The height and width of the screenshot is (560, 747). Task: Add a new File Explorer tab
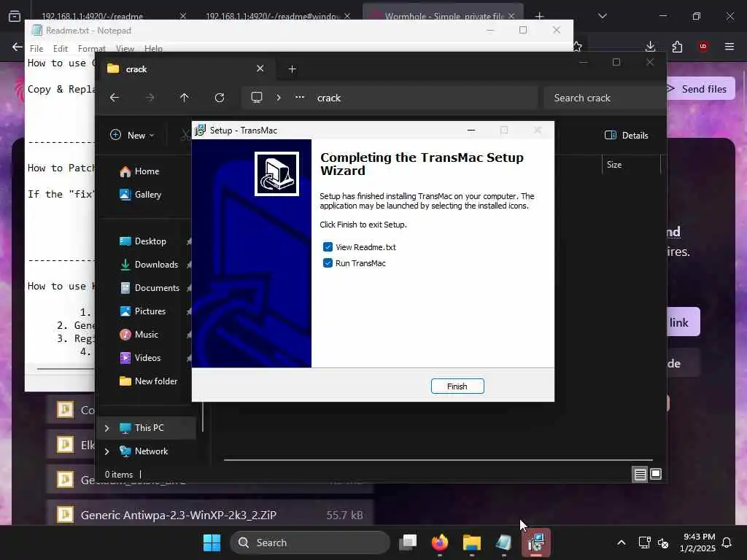(x=292, y=69)
